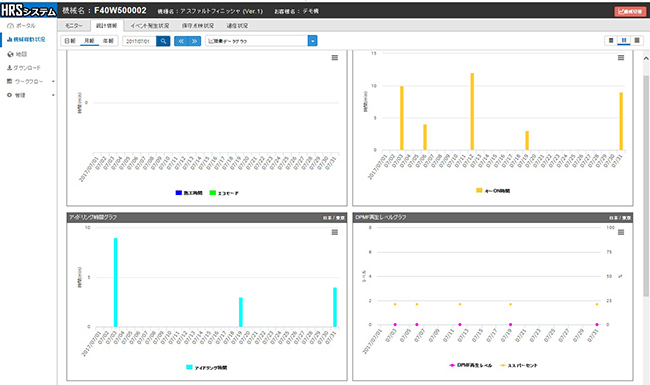
Task: Toggle the キーON時間 yellow legend item
Action: tap(493, 191)
